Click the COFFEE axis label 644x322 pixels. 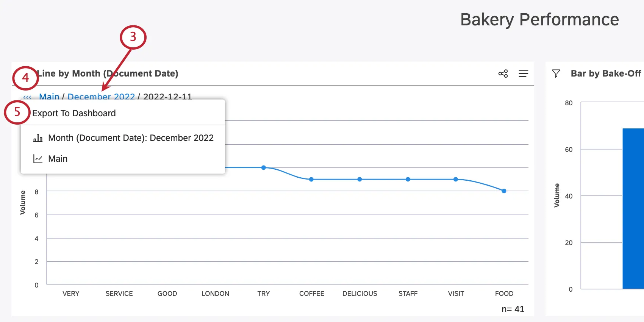pyautogui.click(x=311, y=294)
